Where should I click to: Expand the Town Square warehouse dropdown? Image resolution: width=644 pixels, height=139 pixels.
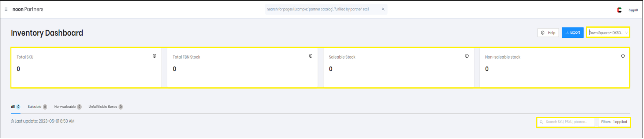(x=608, y=33)
